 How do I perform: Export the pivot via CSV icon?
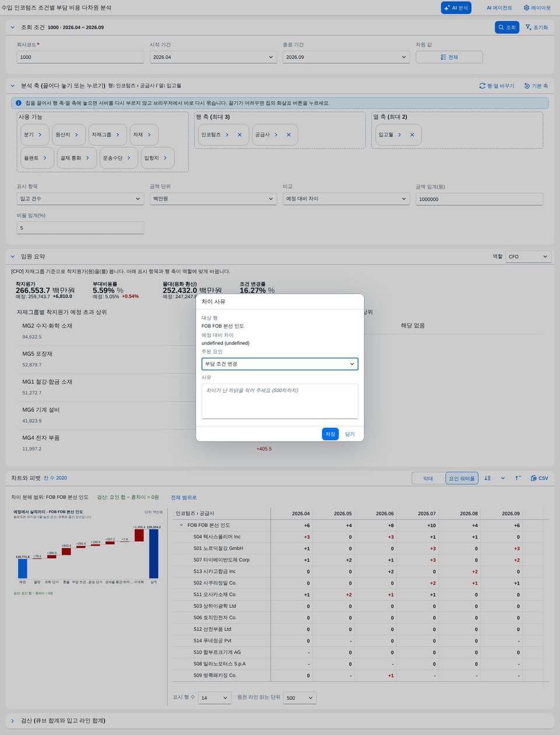pos(540,478)
